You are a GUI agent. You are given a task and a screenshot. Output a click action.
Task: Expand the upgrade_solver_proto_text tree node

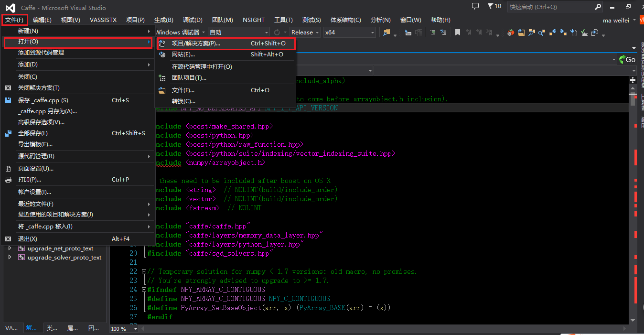tap(10, 258)
